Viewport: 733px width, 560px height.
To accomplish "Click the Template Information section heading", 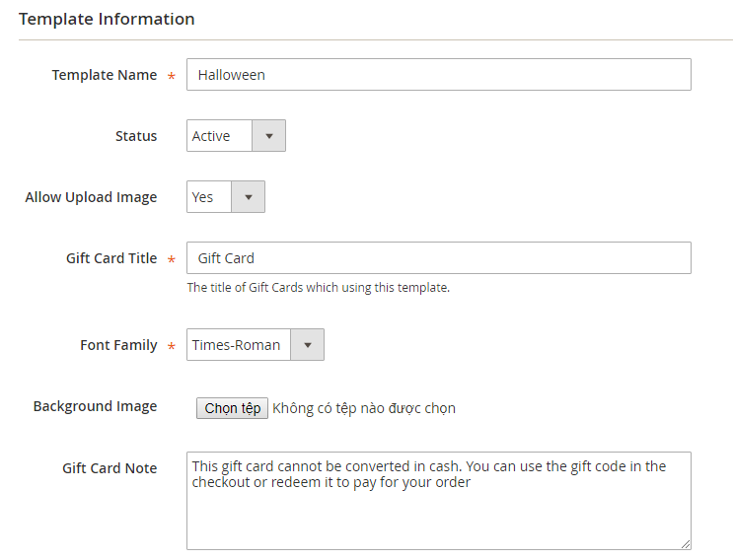I will pyautogui.click(x=107, y=19).
